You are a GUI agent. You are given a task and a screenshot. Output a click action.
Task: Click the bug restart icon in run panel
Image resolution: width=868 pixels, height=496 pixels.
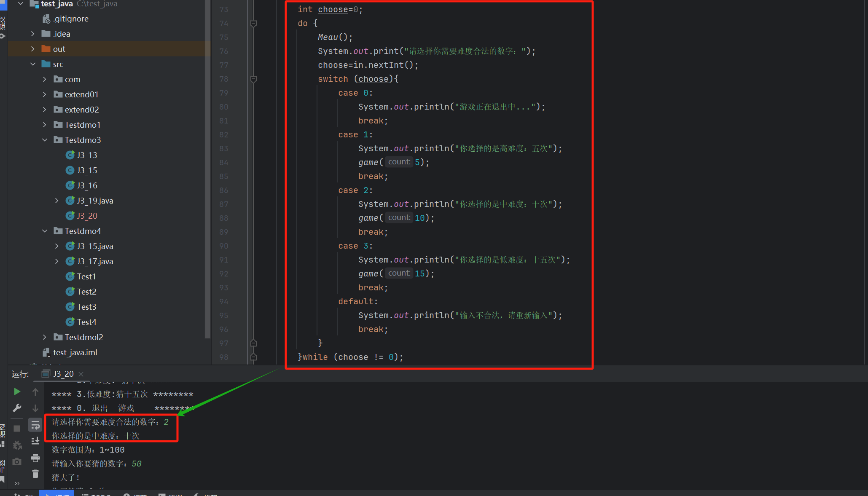point(17,445)
